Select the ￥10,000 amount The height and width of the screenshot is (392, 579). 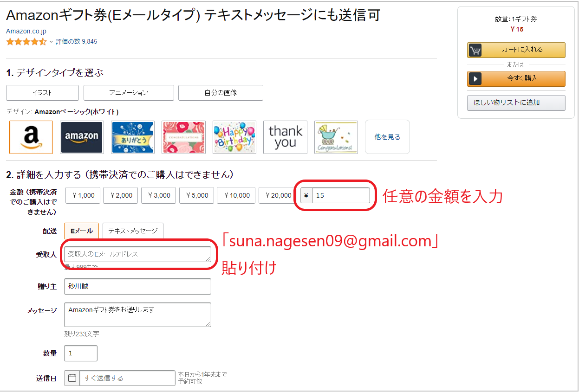236,195
